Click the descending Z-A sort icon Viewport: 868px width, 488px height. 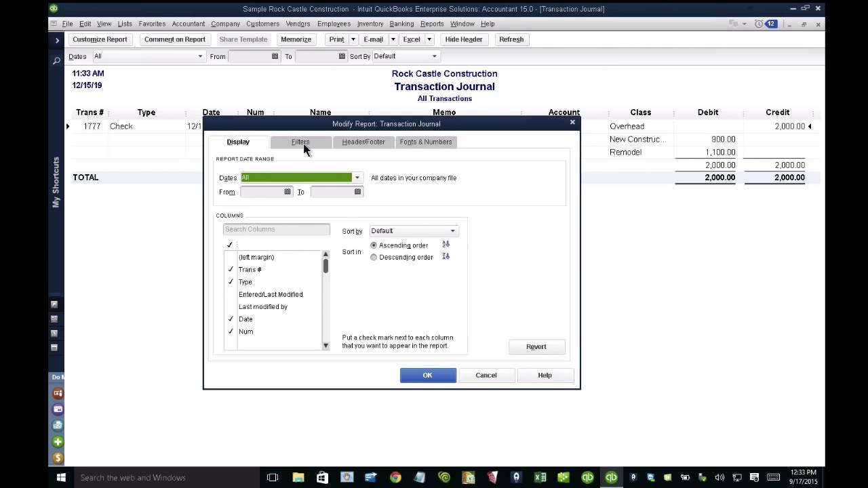446,257
